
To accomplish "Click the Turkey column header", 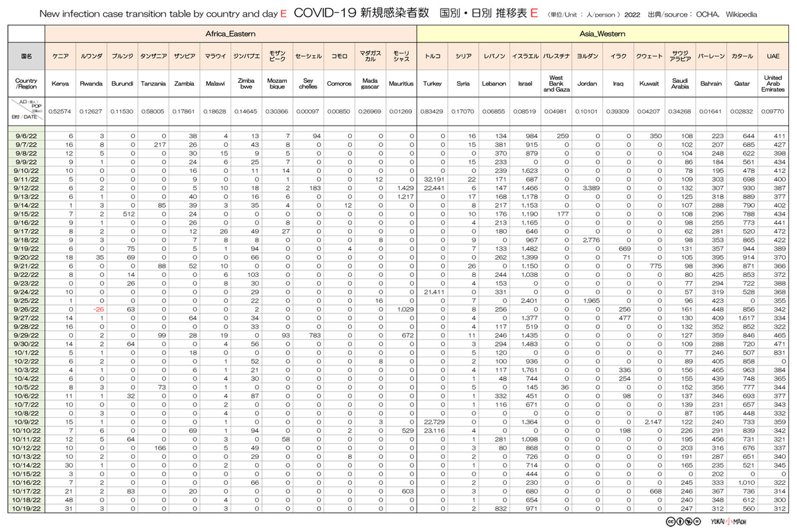I will tap(432, 84).
